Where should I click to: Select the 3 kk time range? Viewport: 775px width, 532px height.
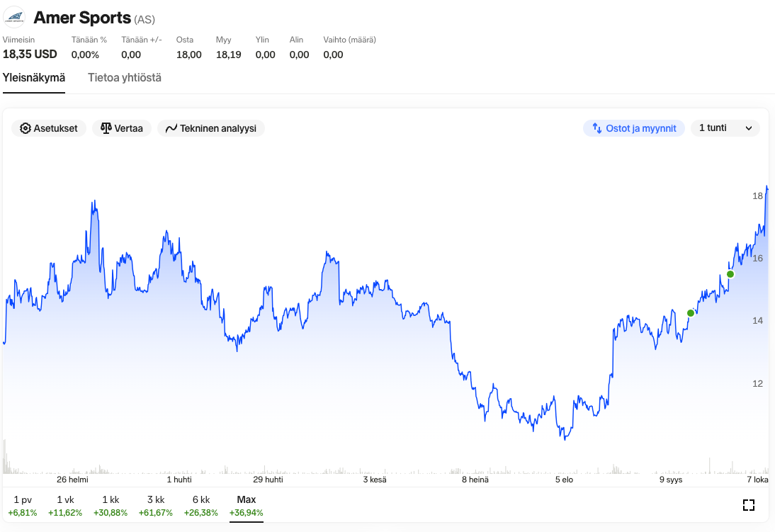156,506
